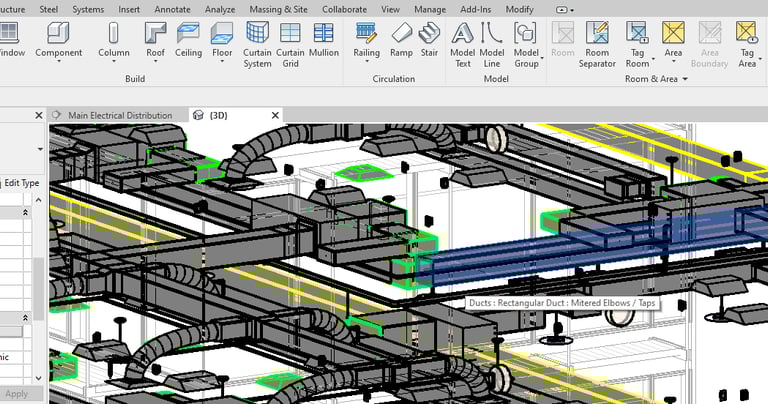
Task: Select the Area tool
Action: (673, 40)
